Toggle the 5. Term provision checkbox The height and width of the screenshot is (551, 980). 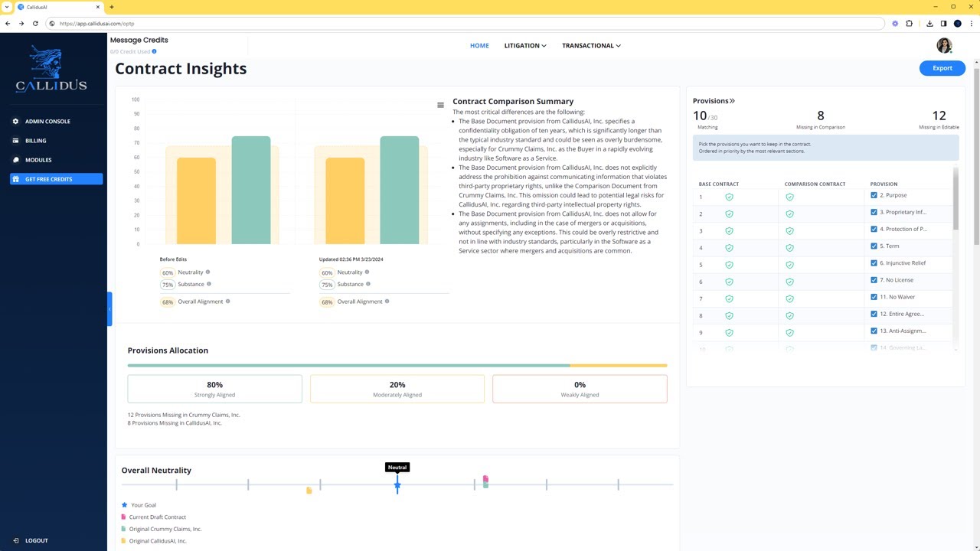[874, 246]
